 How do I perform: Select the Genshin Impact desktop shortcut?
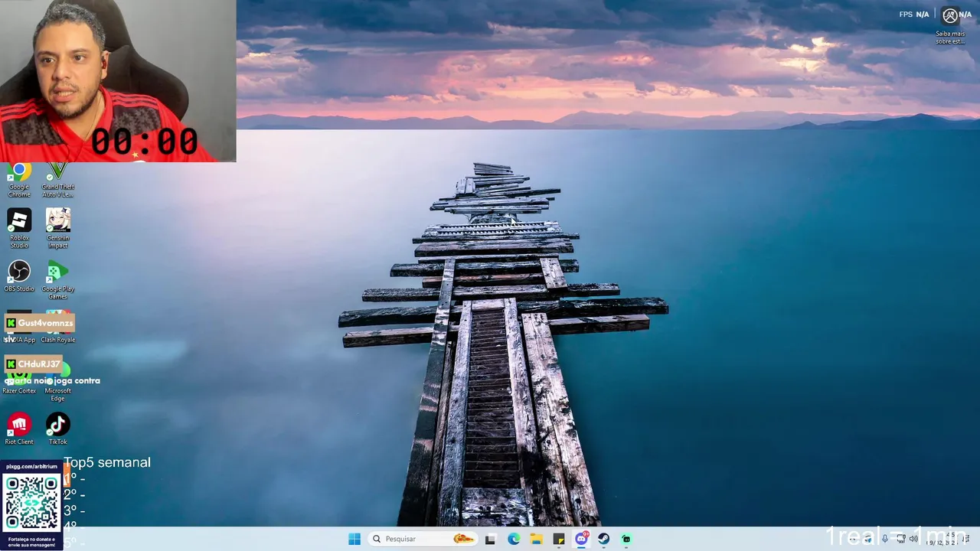click(57, 228)
